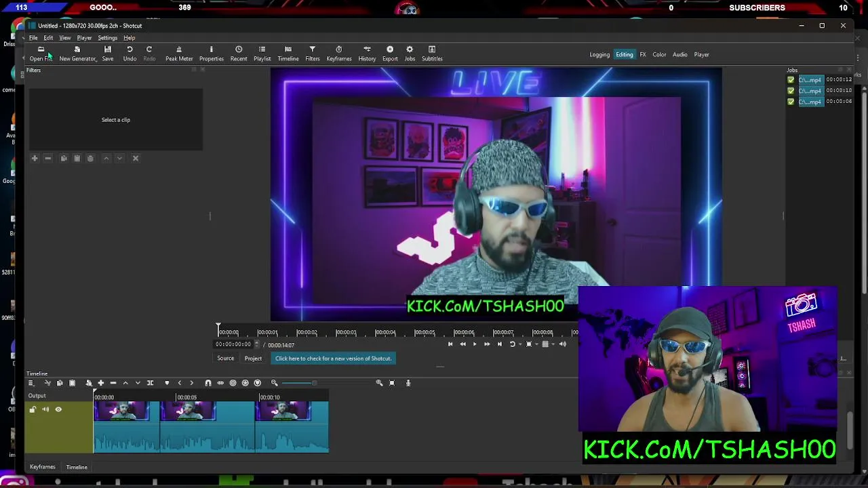Open the player volume control
Screen dimensions: 868x488
(x=563, y=344)
